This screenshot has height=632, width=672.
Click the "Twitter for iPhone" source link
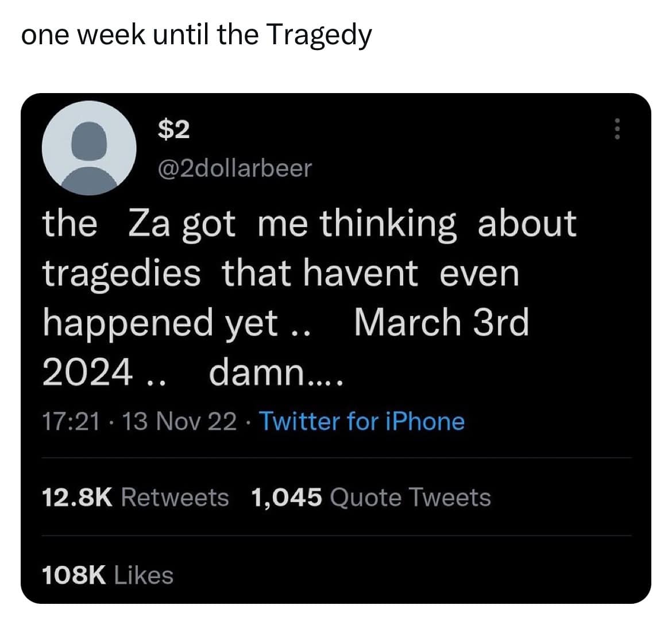point(362,421)
